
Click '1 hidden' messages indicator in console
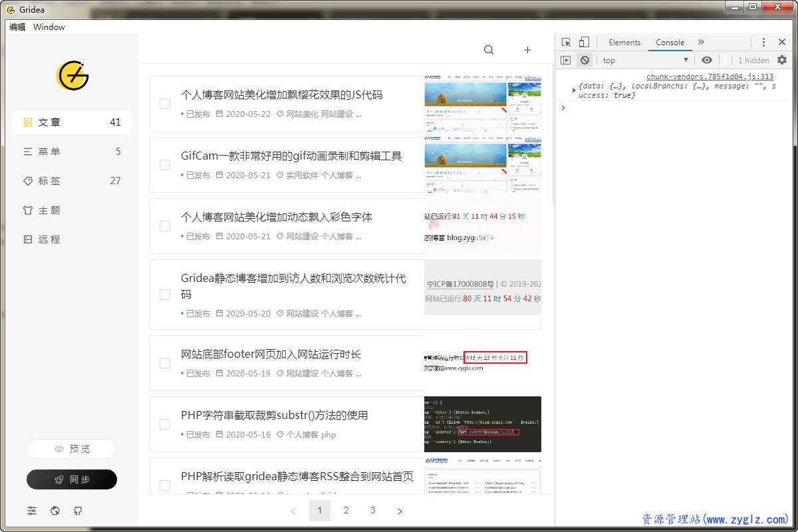click(753, 60)
